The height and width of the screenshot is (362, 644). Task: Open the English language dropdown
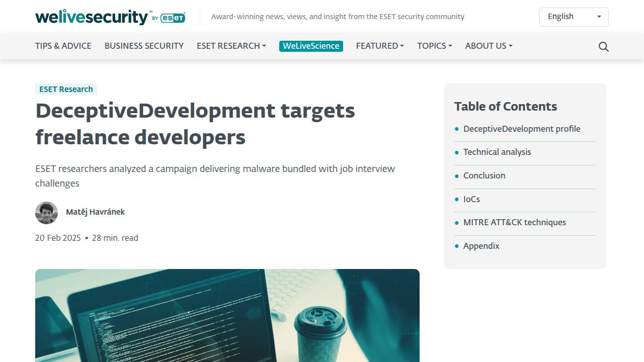coord(574,17)
